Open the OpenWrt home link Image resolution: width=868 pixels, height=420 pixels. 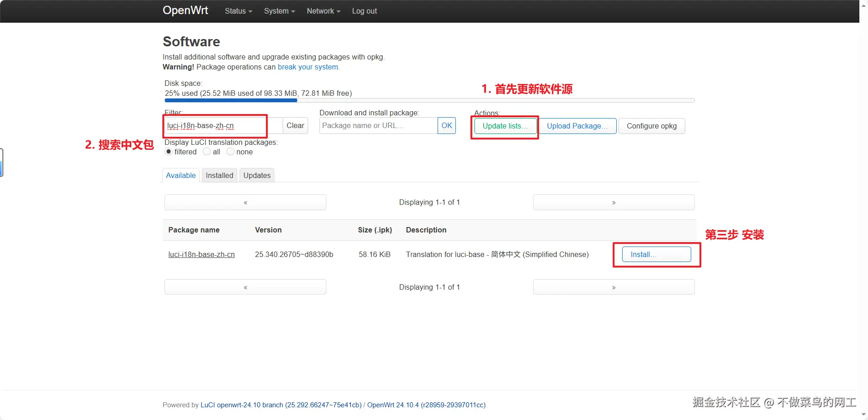tap(185, 10)
